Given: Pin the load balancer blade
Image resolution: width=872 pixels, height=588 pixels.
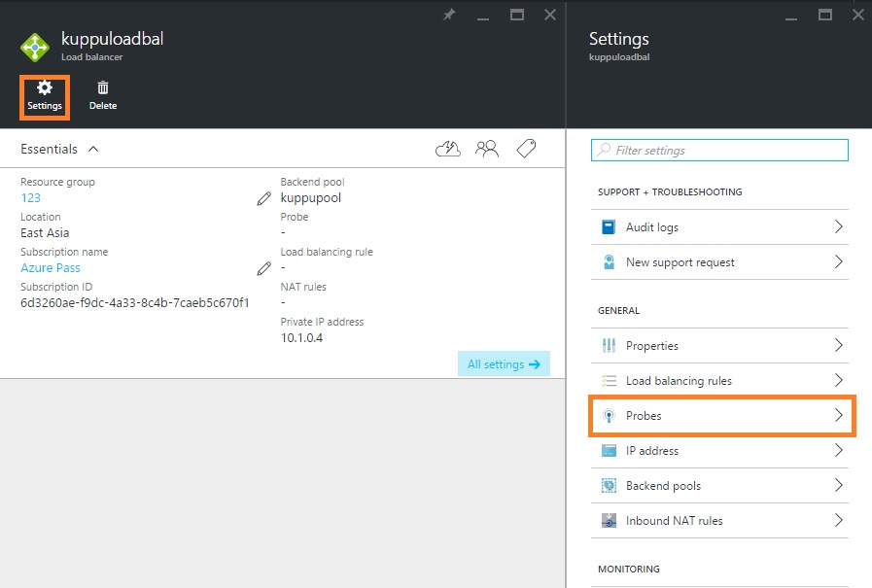Looking at the screenshot, I should 448,16.
